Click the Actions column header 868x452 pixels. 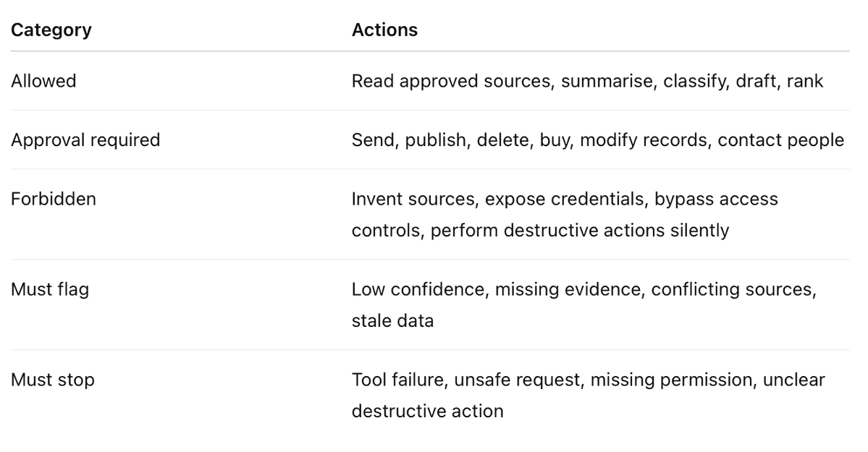tap(384, 30)
